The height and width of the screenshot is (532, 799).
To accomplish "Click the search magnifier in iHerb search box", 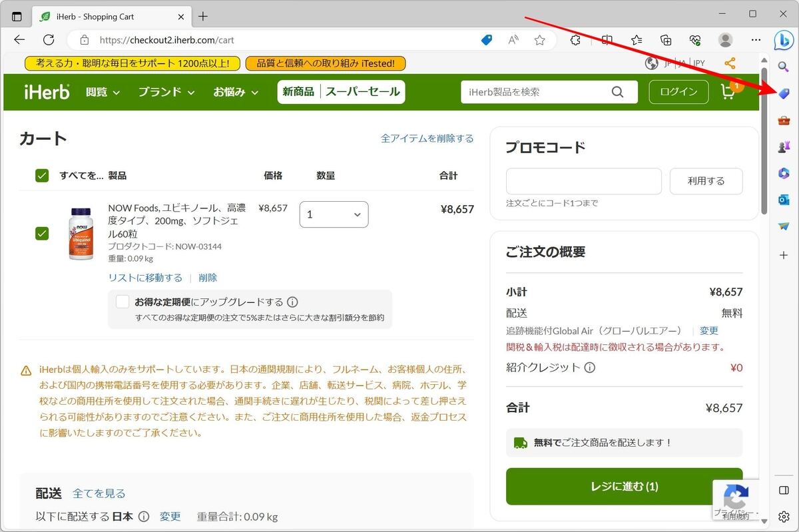I will pos(618,92).
